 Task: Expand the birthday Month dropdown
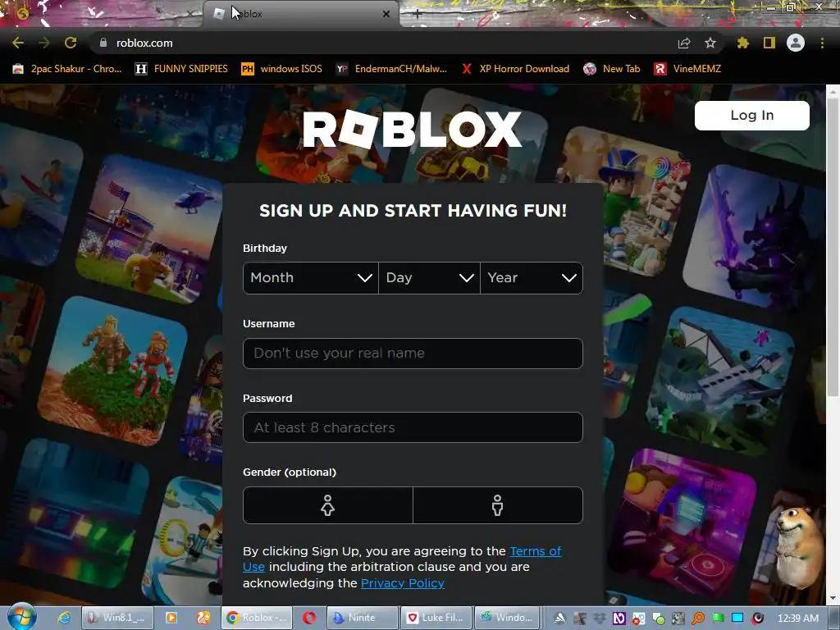coord(311,277)
